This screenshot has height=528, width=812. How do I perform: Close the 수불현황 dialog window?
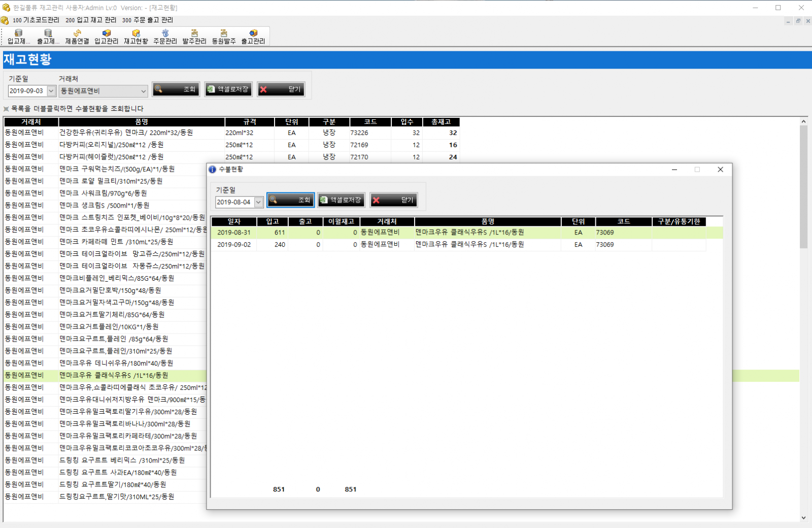[720, 170]
